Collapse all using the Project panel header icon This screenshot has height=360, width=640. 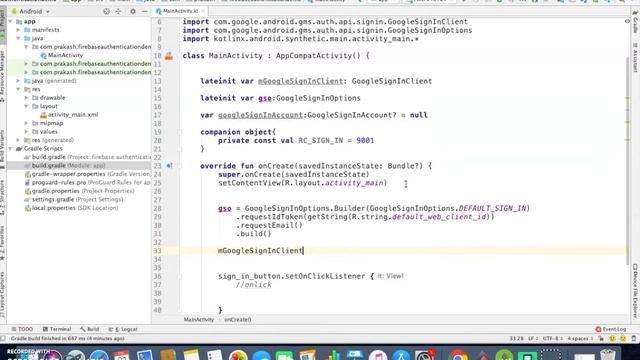tap(118, 11)
